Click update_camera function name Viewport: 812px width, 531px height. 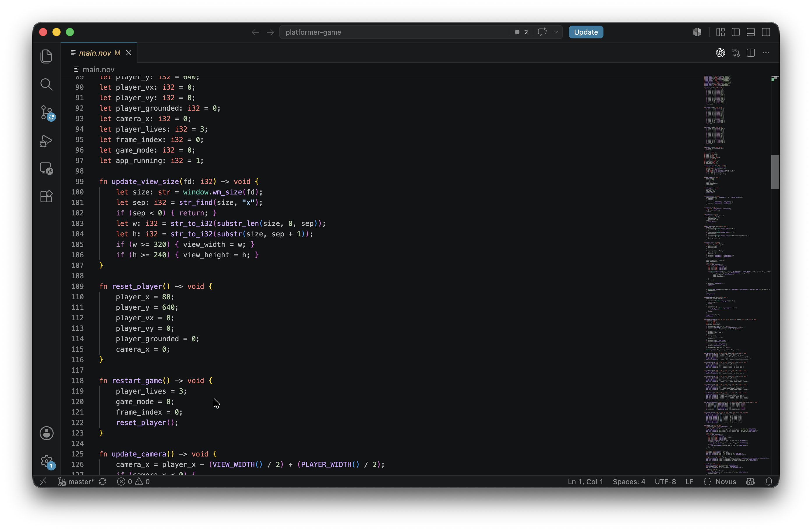pos(139,454)
